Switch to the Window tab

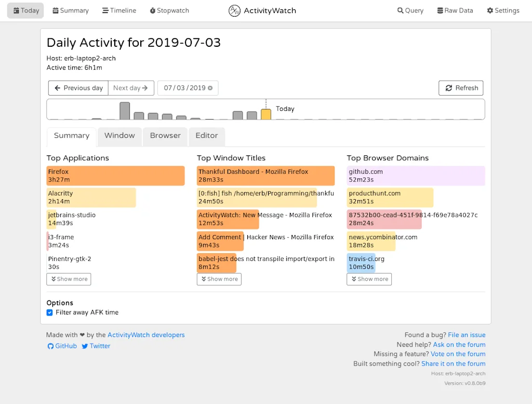119,136
